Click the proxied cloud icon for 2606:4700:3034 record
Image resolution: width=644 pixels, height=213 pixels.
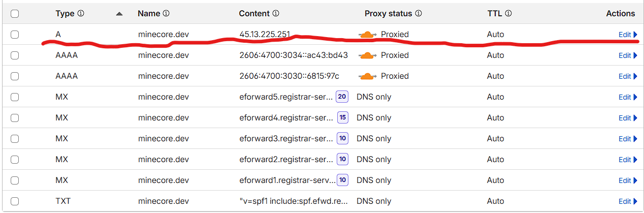tap(367, 55)
